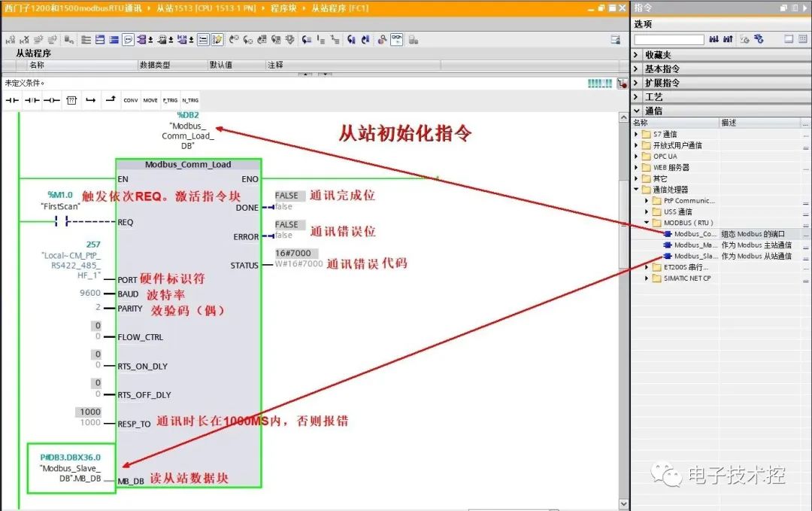Switch instructions pane to table view
This screenshot has height=511, width=812.
[803, 39]
